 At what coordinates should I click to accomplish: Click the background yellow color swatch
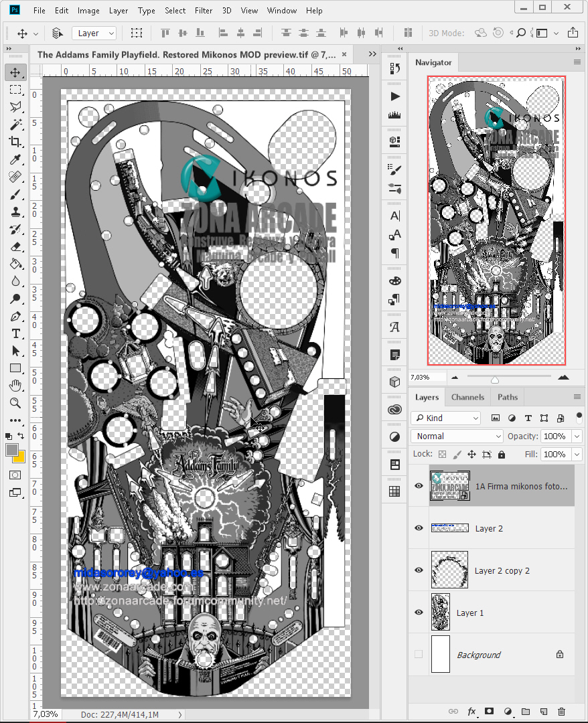click(x=20, y=457)
